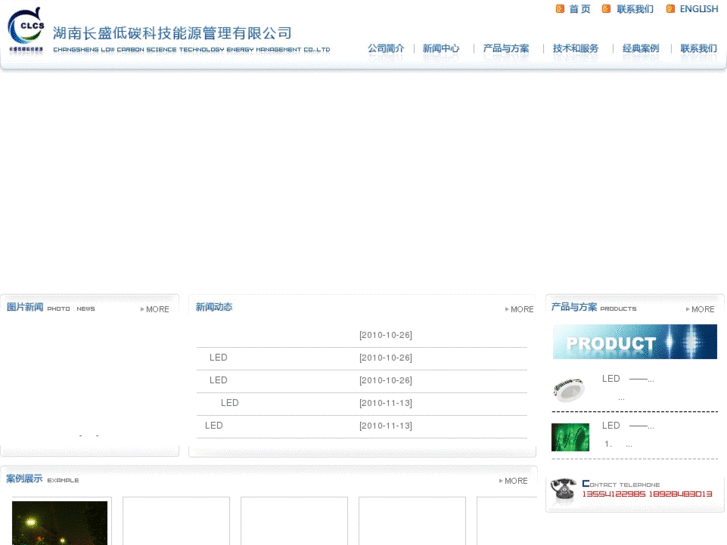This screenshot has height=545, width=727.
Task: Open the first LED product title link
Action: click(x=628, y=379)
